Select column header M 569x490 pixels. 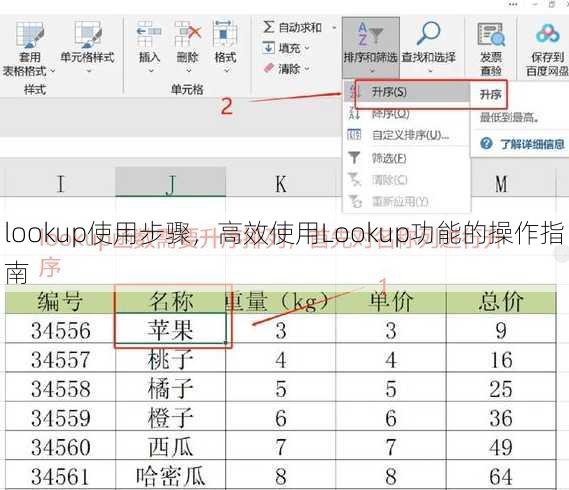501,183
